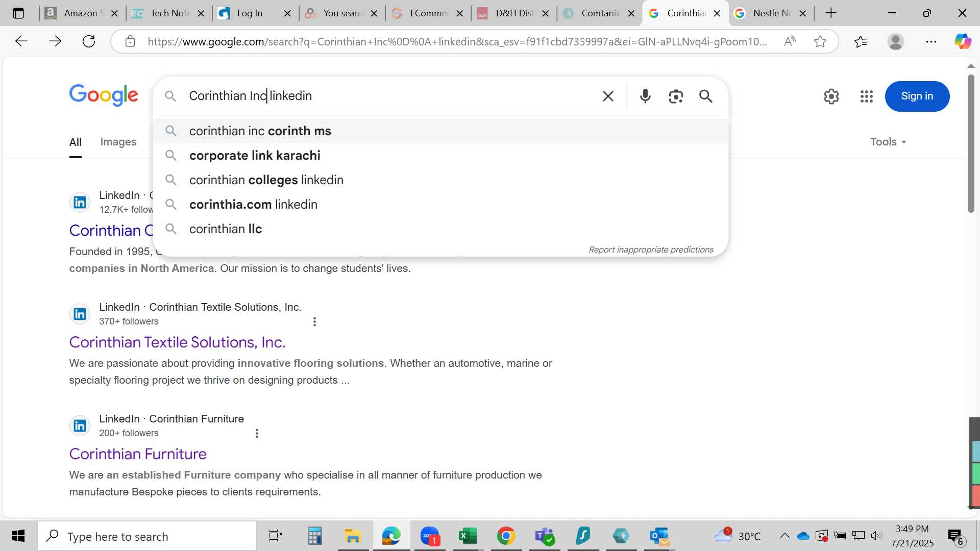This screenshot has height=551, width=980.
Task: Open the Favorites list icon
Action: click(861, 41)
